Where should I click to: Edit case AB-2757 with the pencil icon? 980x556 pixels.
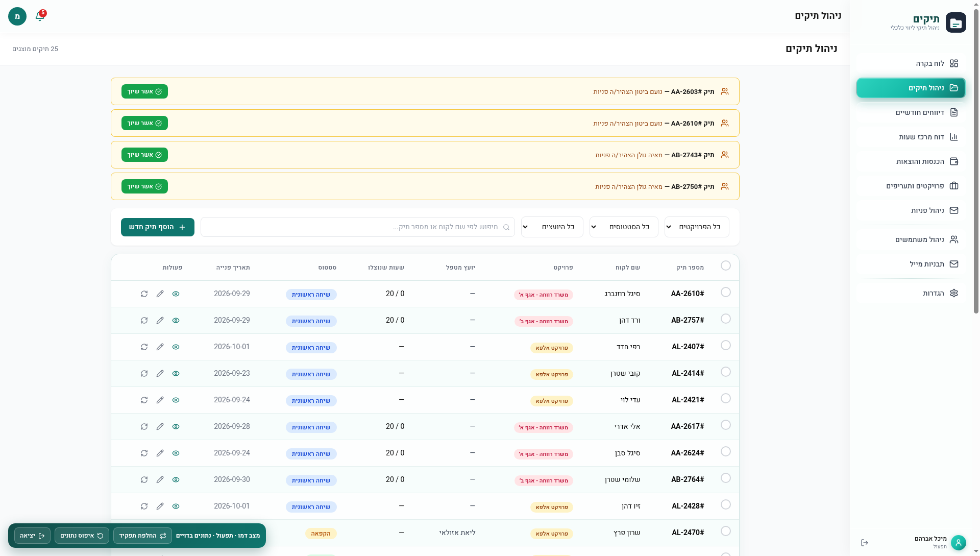(160, 321)
